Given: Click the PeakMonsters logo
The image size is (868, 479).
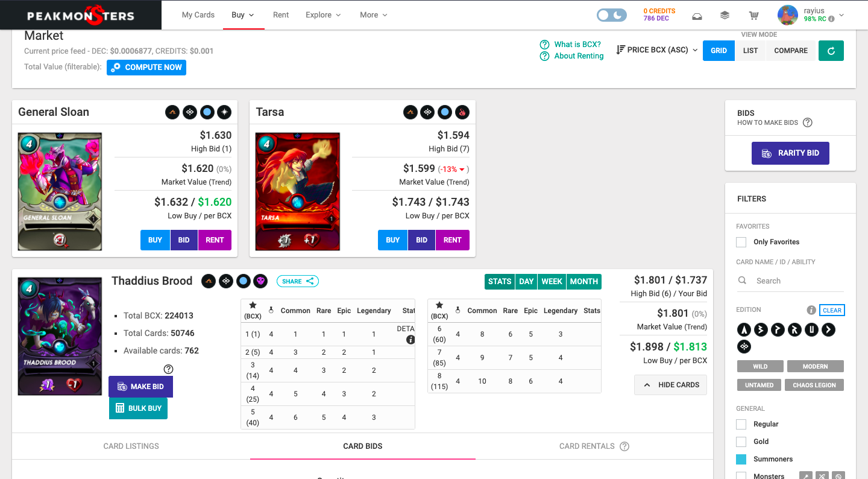Looking at the screenshot, I should point(81,16).
